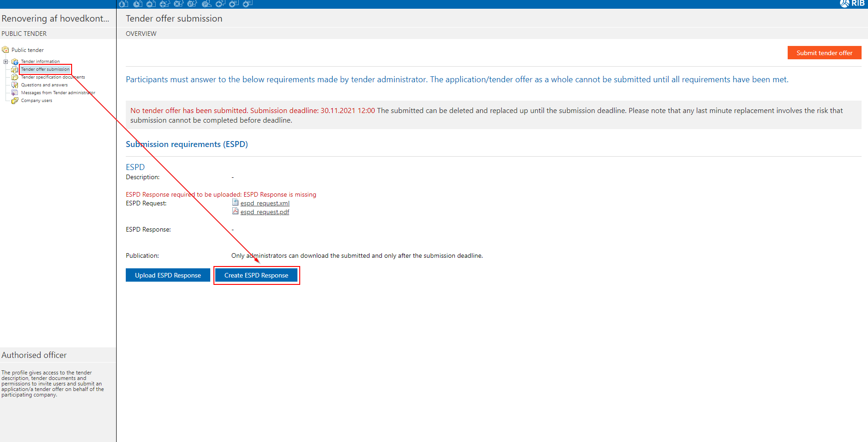
Task: Click the RIB logo in top corner
Action: [x=852, y=4]
